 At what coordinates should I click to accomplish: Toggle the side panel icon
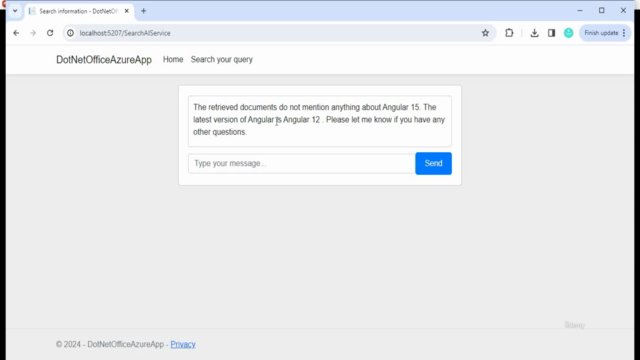[551, 33]
